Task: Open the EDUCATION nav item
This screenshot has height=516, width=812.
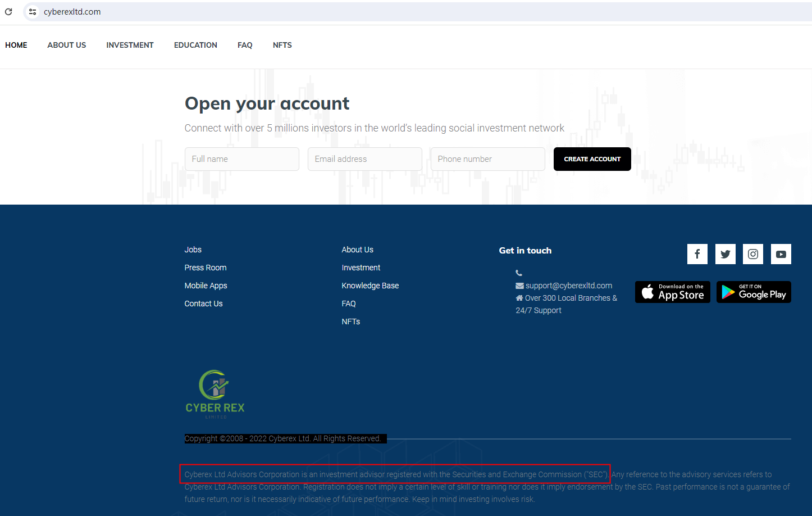Action: click(x=195, y=45)
